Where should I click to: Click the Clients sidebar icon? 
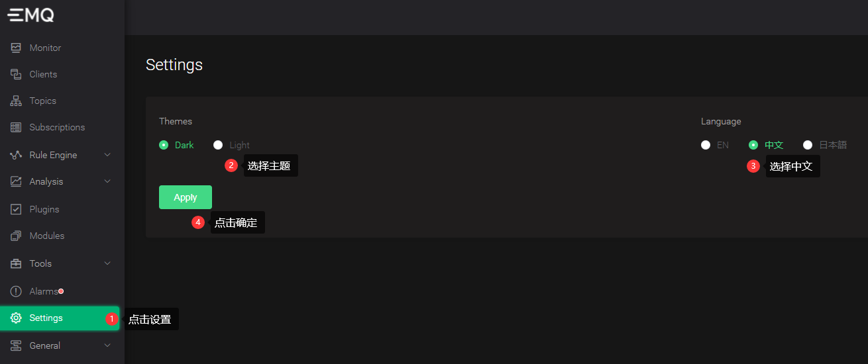(x=16, y=74)
